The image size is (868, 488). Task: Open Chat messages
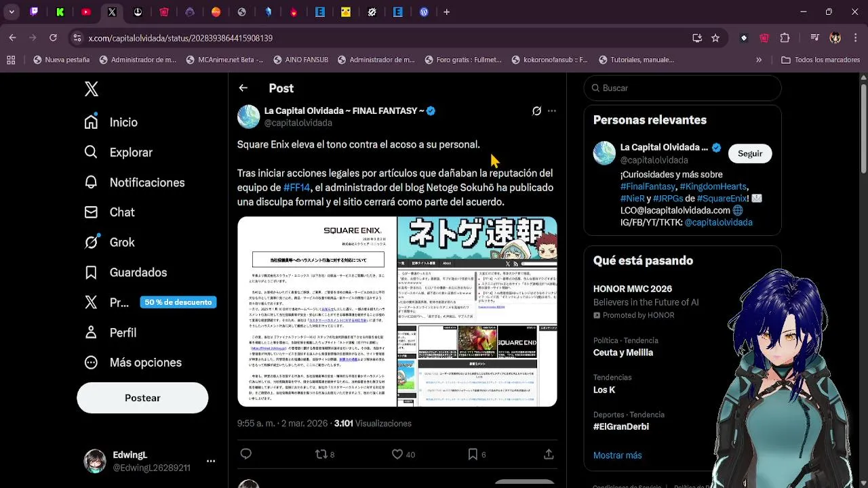109,212
